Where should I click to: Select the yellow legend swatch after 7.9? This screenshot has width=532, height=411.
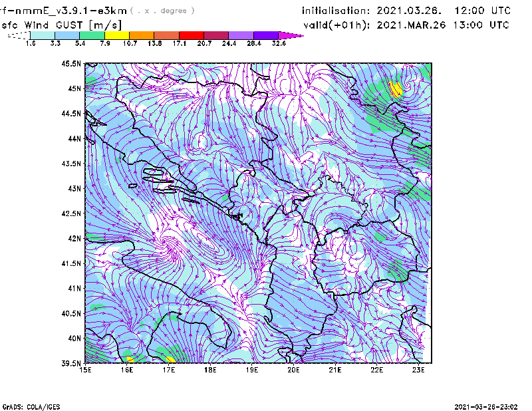pyautogui.click(x=117, y=35)
